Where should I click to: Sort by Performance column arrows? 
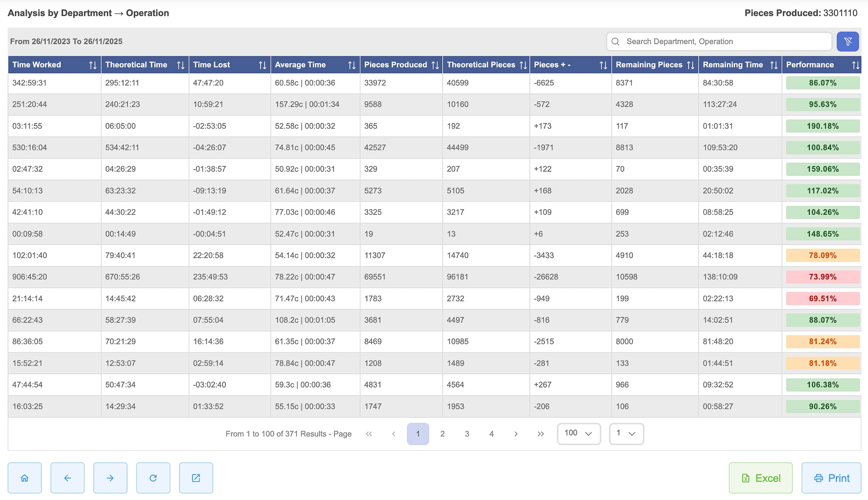pyautogui.click(x=856, y=65)
